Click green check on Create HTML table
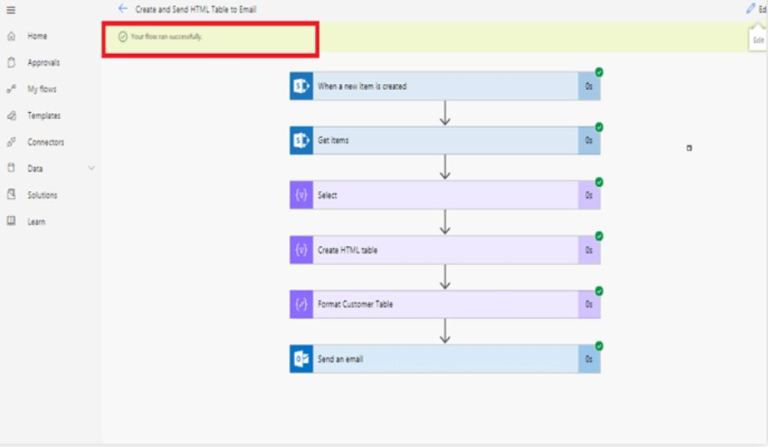This screenshot has width=768, height=447. (x=599, y=236)
